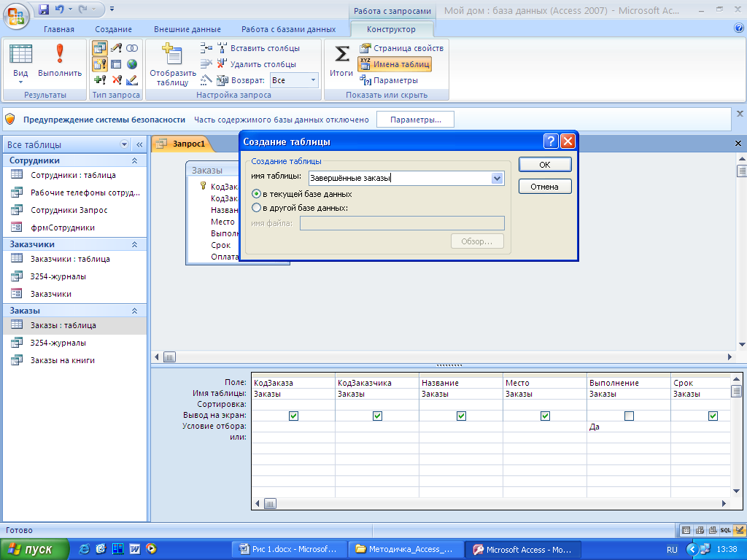Open the Вид dropdown arrow
The height and width of the screenshot is (560, 747).
[x=20, y=82]
